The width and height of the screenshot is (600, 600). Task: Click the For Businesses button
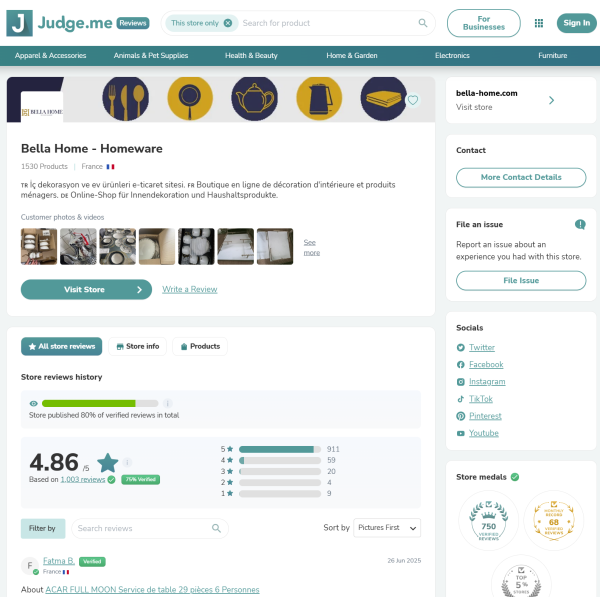[484, 23]
